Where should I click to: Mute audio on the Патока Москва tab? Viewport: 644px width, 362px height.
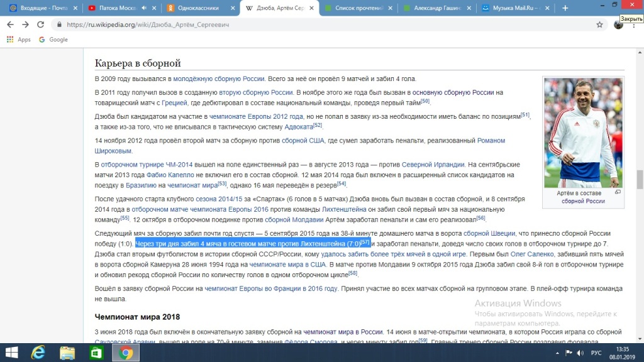coord(144,8)
